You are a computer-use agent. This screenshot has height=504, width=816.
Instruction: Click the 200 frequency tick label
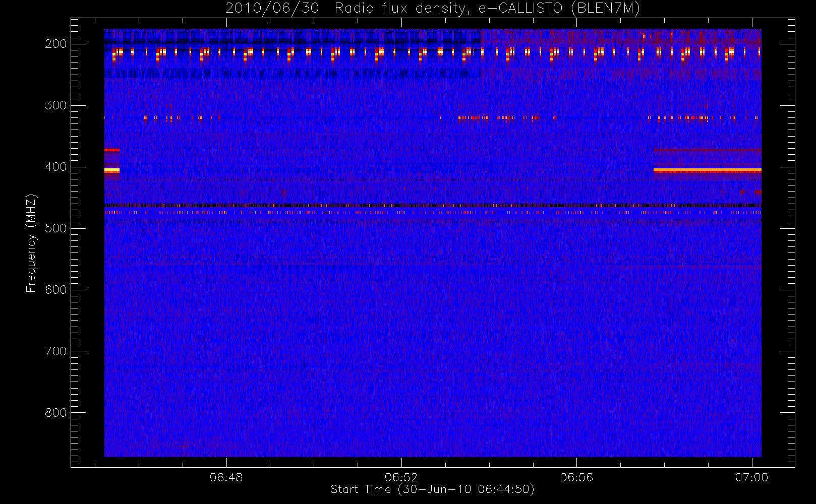(56, 44)
